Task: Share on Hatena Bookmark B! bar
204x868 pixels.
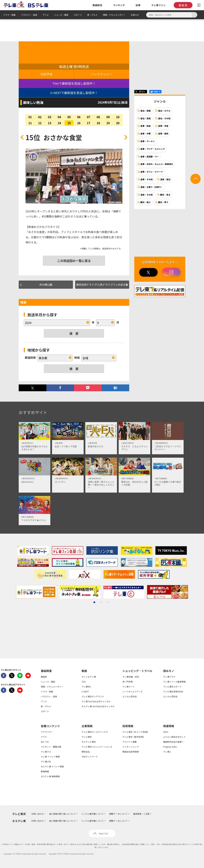Action: 115,388
